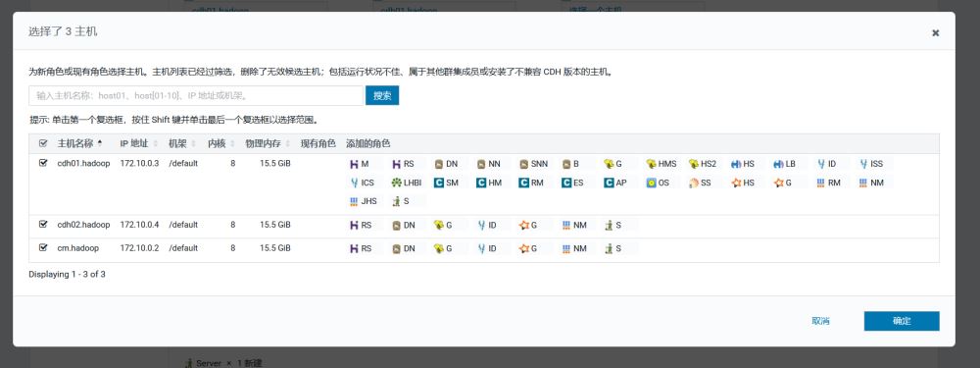This screenshot has width=980, height=368.
Task: Click the Cloudera SM role icon
Action: pyautogui.click(x=439, y=183)
